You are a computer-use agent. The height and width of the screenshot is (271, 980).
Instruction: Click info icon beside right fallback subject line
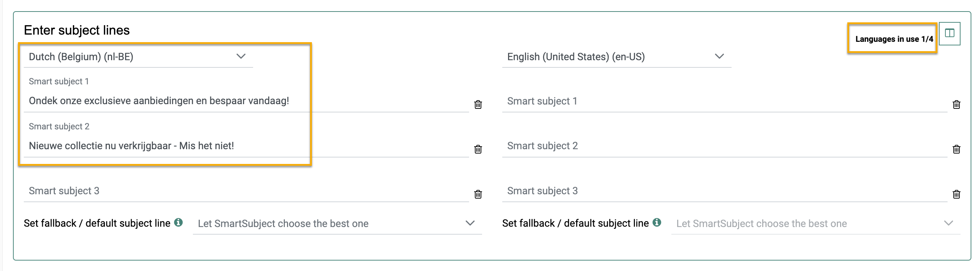[x=657, y=222]
